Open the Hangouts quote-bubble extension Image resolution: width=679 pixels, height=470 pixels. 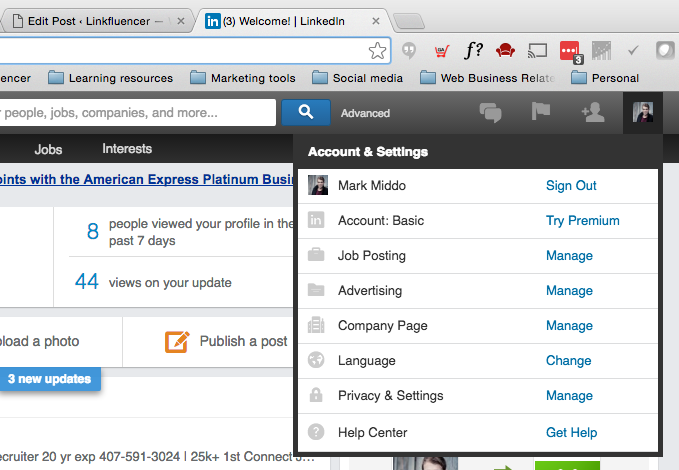tap(409, 51)
